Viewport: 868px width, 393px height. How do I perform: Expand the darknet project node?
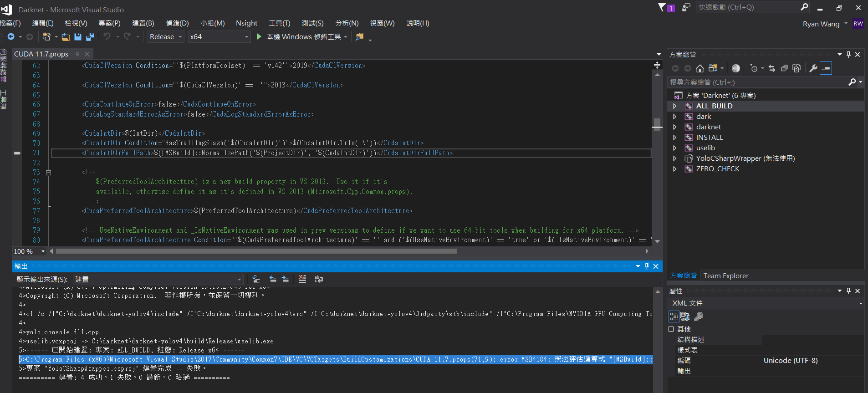point(675,127)
